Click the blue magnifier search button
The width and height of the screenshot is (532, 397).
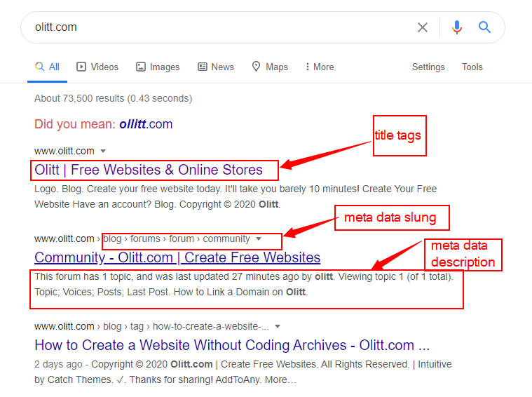click(x=485, y=27)
